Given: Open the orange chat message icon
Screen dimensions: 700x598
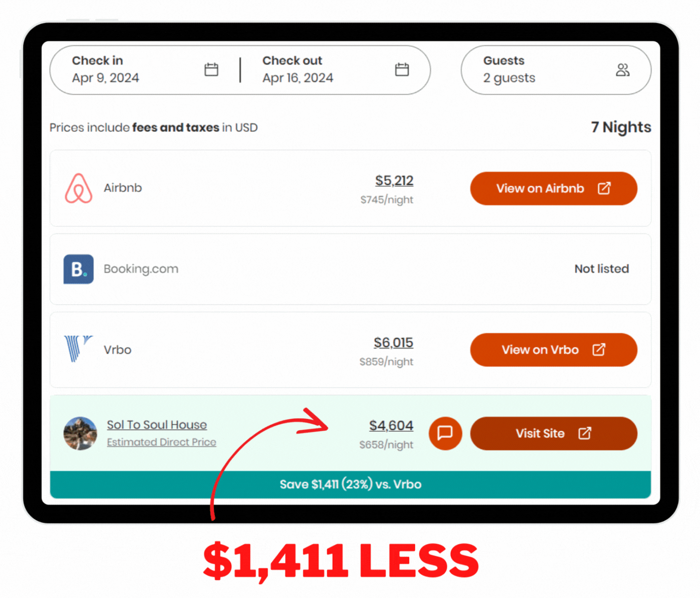Looking at the screenshot, I should [x=445, y=433].
